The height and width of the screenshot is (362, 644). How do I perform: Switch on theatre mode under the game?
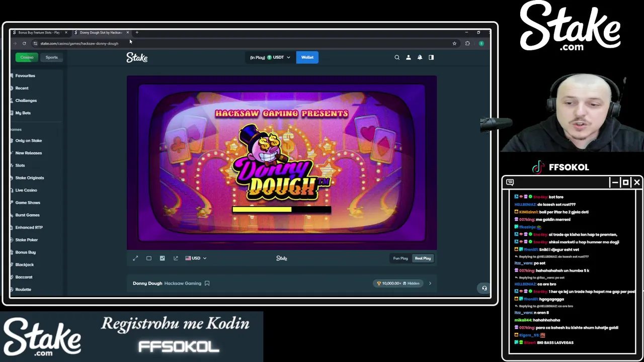click(x=149, y=258)
